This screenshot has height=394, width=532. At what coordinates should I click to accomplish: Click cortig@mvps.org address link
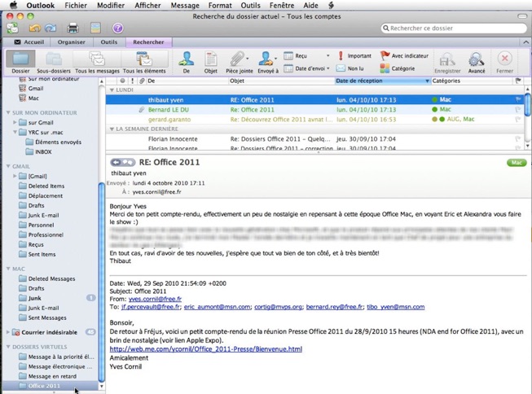(x=278, y=307)
